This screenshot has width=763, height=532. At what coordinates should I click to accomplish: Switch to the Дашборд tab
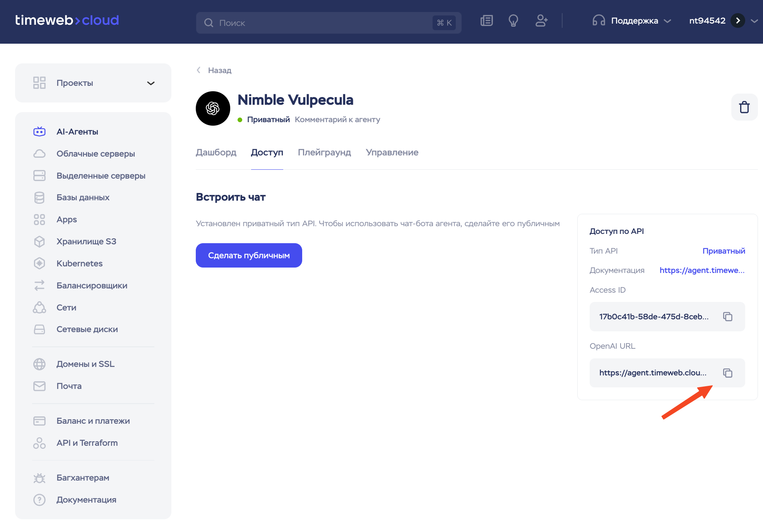point(216,152)
